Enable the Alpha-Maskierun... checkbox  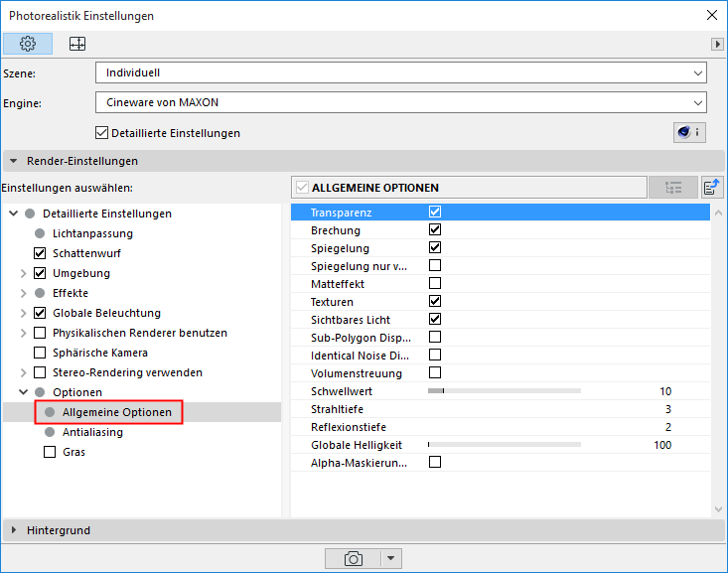(x=435, y=463)
